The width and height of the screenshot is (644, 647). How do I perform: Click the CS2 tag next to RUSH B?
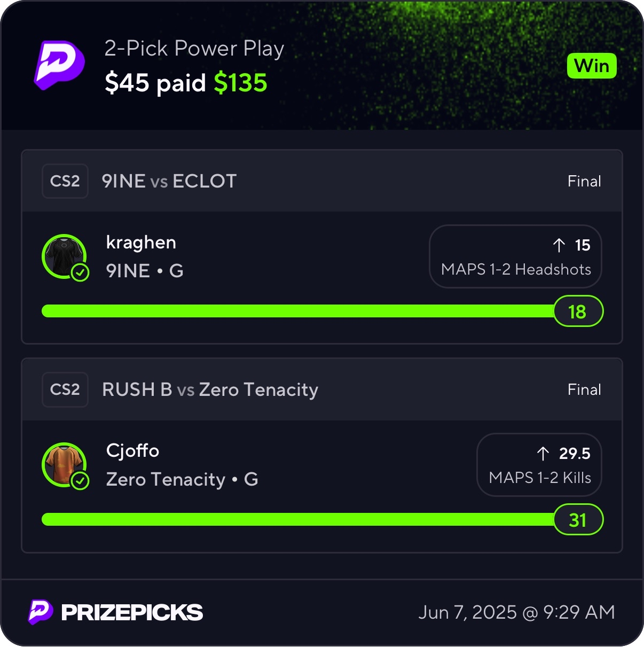(65, 389)
